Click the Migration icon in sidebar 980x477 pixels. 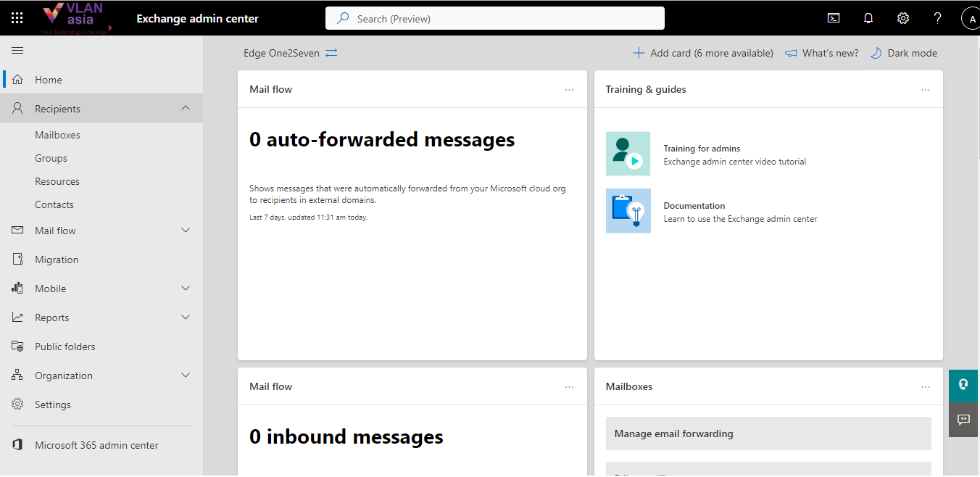click(x=17, y=260)
